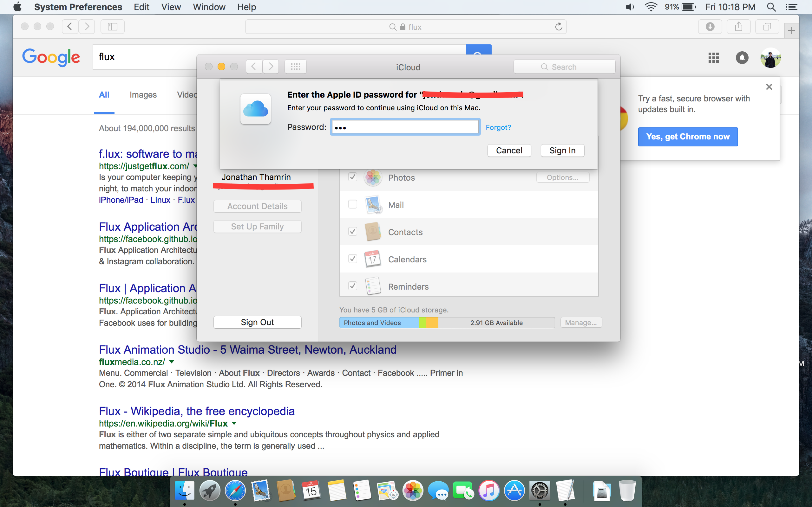Enable the Mail checkbox
The image size is (812, 507).
(x=352, y=204)
